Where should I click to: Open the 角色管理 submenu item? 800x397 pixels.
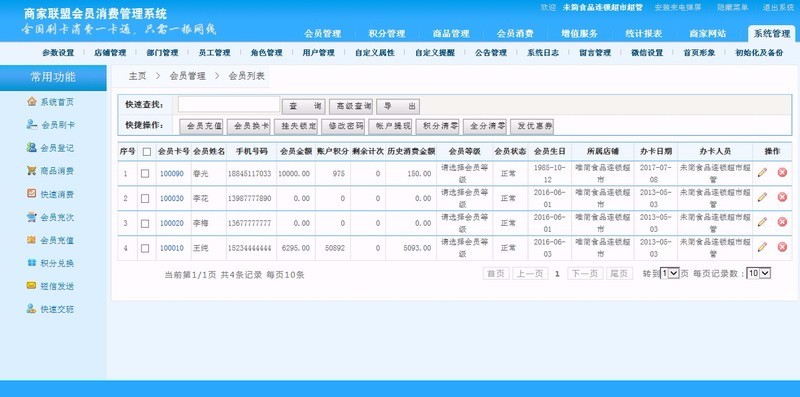tap(266, 53)
